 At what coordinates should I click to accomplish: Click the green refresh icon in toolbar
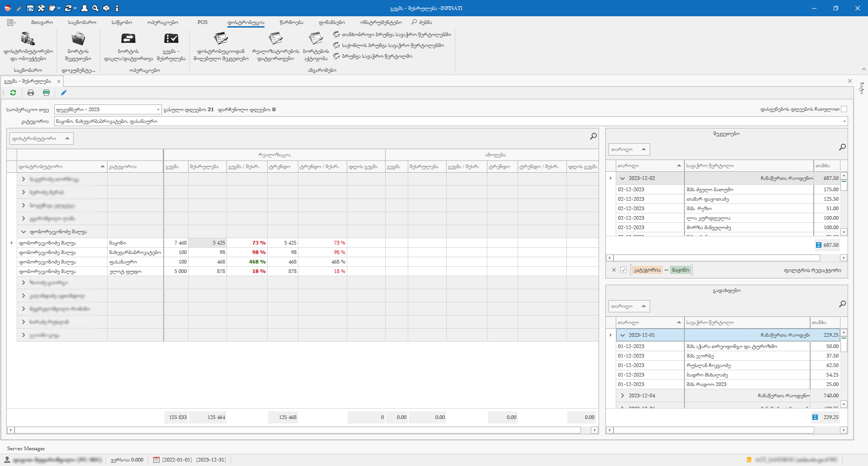pos(13,93)
